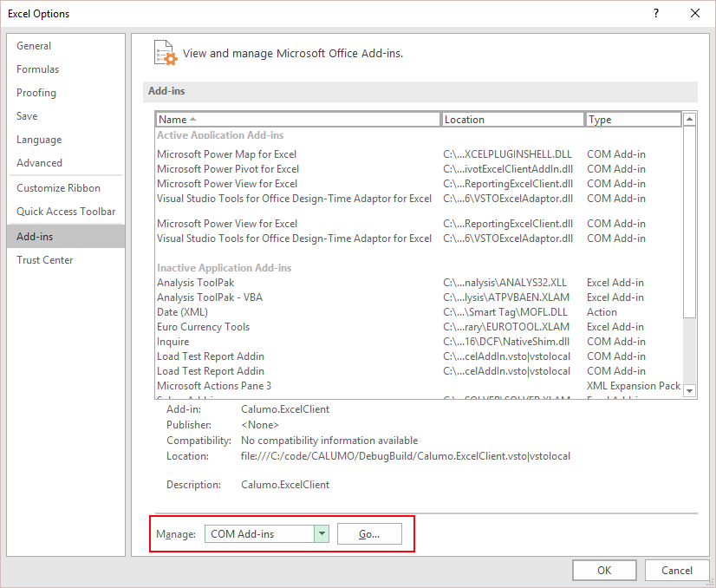
Task: Select Analysis ToolPak add-in row
Action: 418,283
